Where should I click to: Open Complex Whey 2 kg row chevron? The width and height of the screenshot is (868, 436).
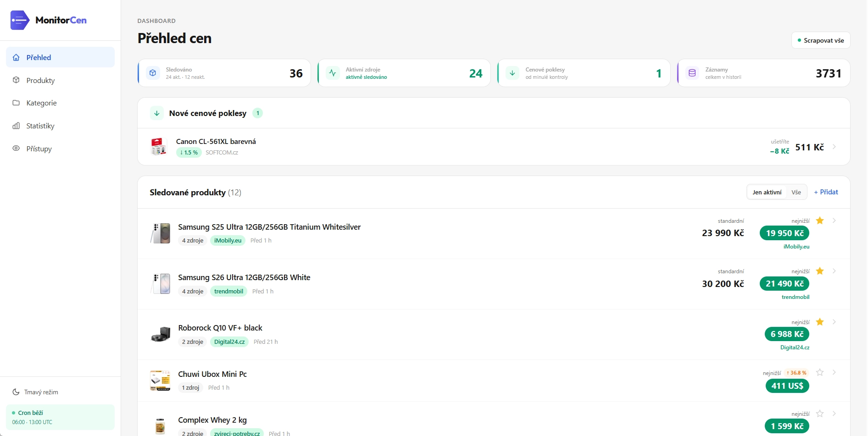[x=834, y=414]
